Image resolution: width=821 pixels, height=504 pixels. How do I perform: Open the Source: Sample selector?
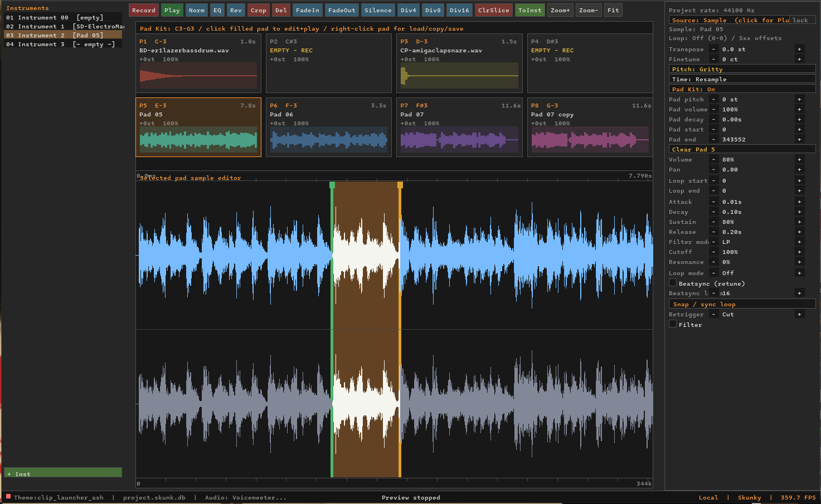pos(729,20)
